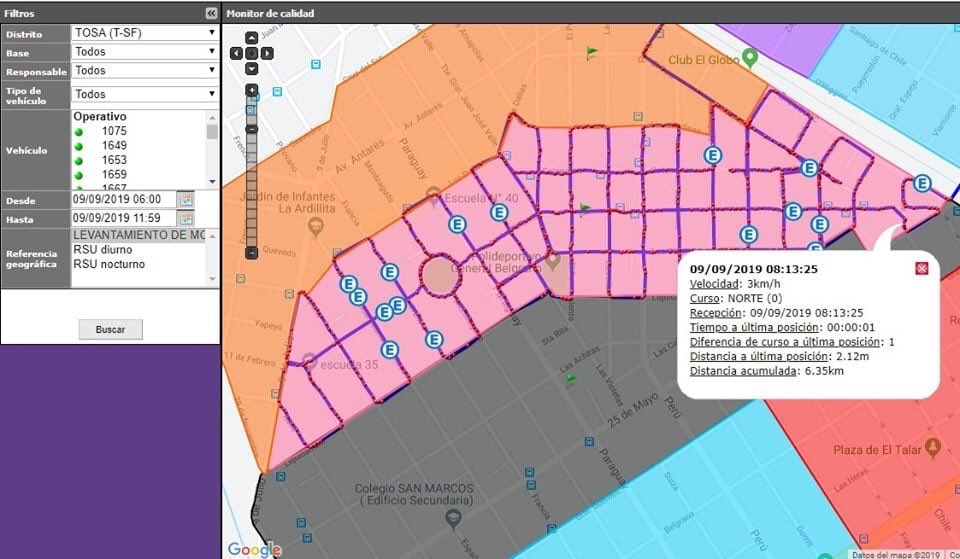Open calendar picker for Hasta date
Viewport: 960px width, 559px height.
point(185,218)
